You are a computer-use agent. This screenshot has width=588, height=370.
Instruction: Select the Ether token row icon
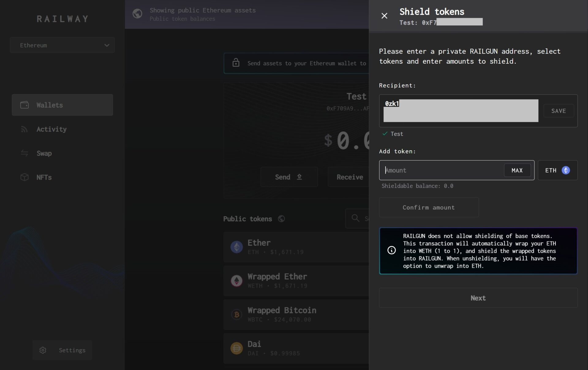(236, 247)
